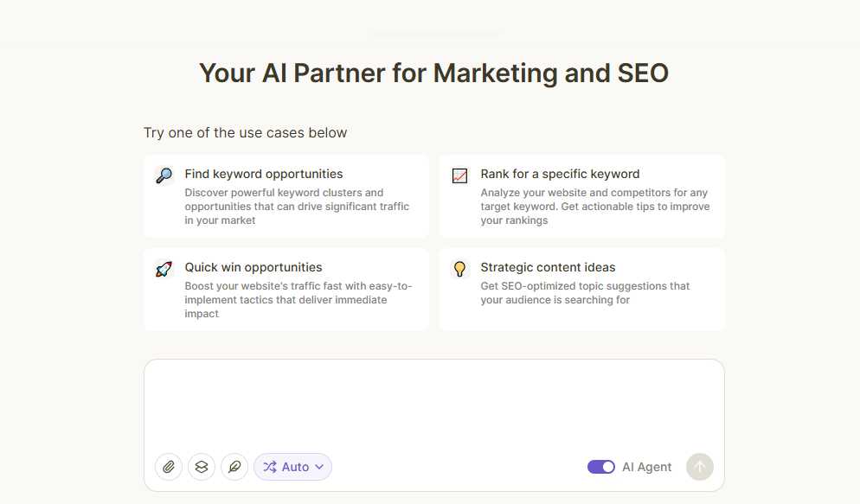Attach a file with the paperclip icon
Image resolution: width=860 pixels, height=504 pixels.
point(169,467)
